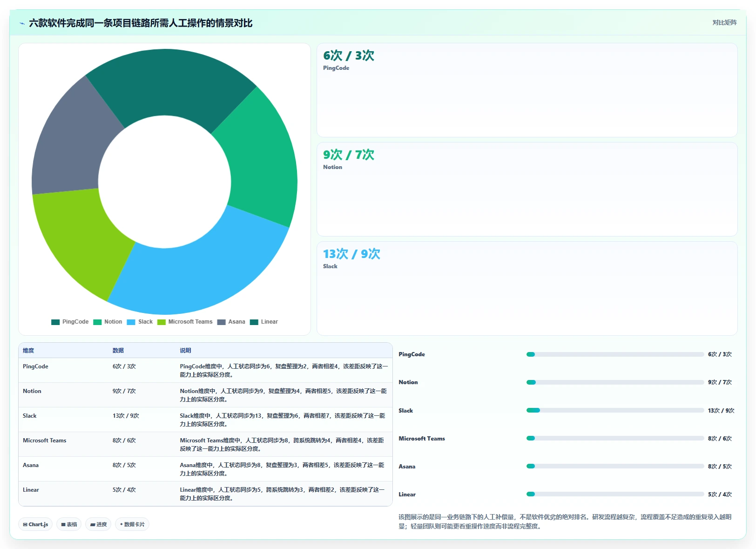The height and width of the screenshot is (549, 756).
Task: Click the Notion维度中 description in the table
Action: 283,395
